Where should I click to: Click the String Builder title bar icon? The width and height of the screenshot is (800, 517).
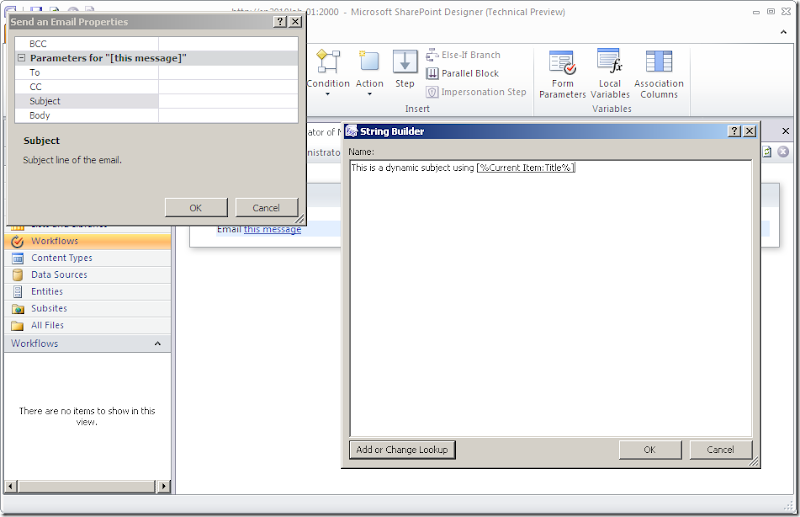tap(352, 132)
